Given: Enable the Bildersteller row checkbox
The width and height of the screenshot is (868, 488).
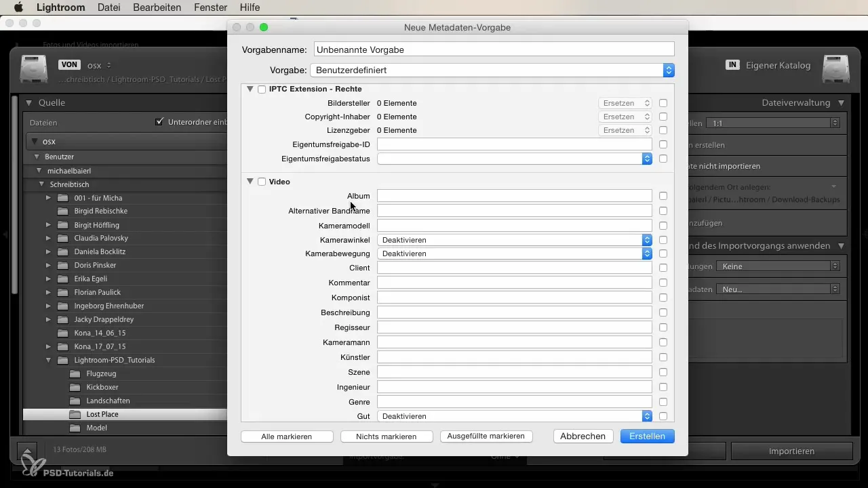Looking at the screenshot, I should [663, 103].
